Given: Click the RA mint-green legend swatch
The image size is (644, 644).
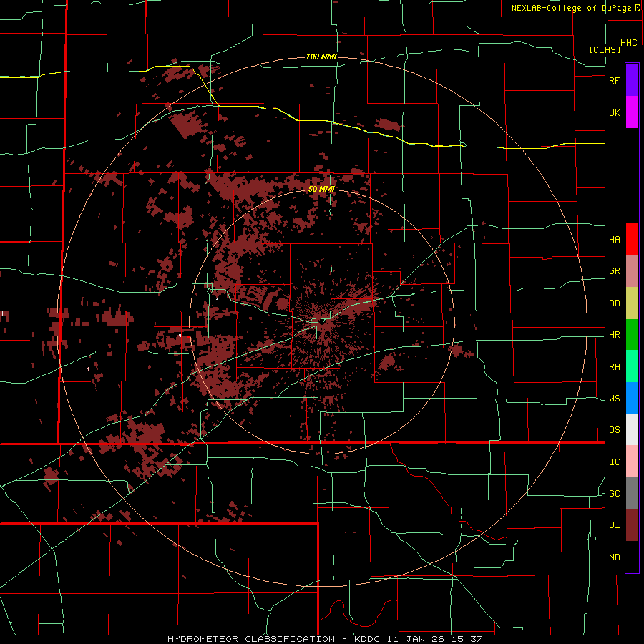Looking at the screenshot, I should (632, 366).
